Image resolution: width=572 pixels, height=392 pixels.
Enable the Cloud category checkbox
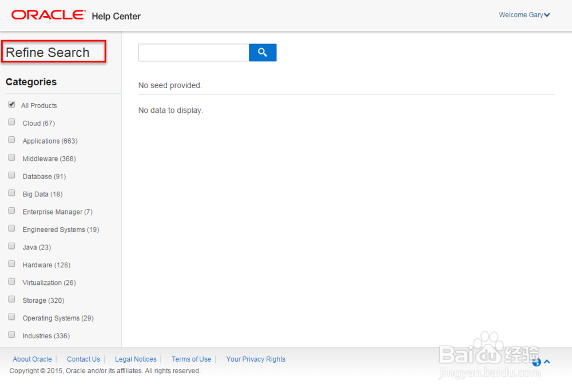tap(11, 122)
